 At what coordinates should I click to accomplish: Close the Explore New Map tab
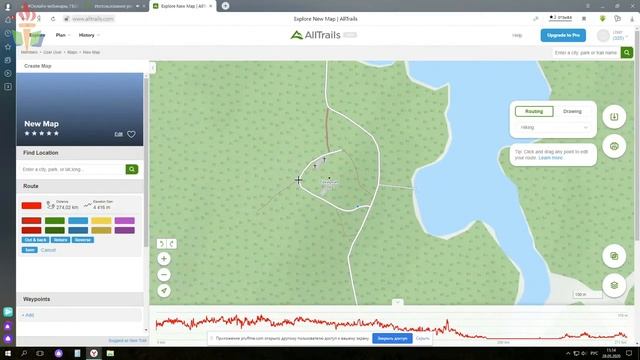[211, 6]
